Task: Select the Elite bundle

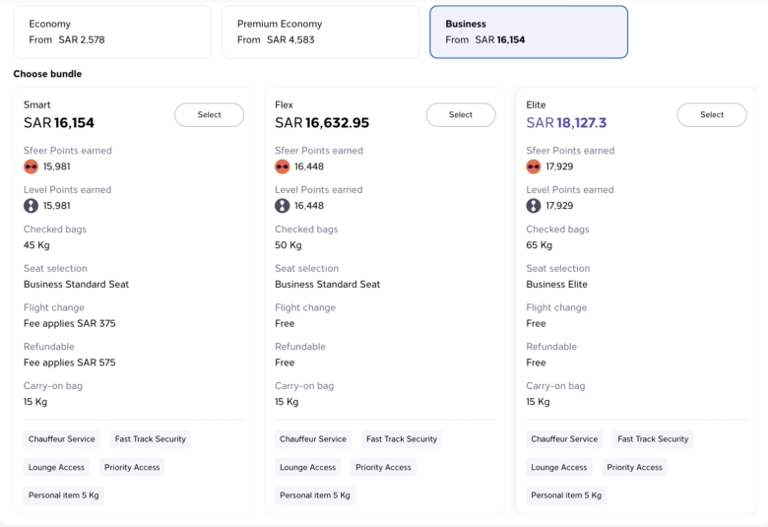Action: click(x=712, y=115)
